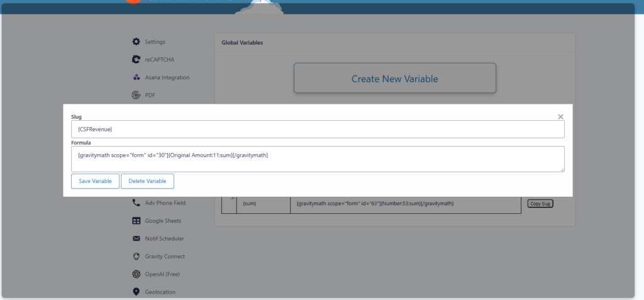Click the {sum} slug table cell
Image resolution: width=644 pixels, height=300 pixels.
(x=263, y=204)
